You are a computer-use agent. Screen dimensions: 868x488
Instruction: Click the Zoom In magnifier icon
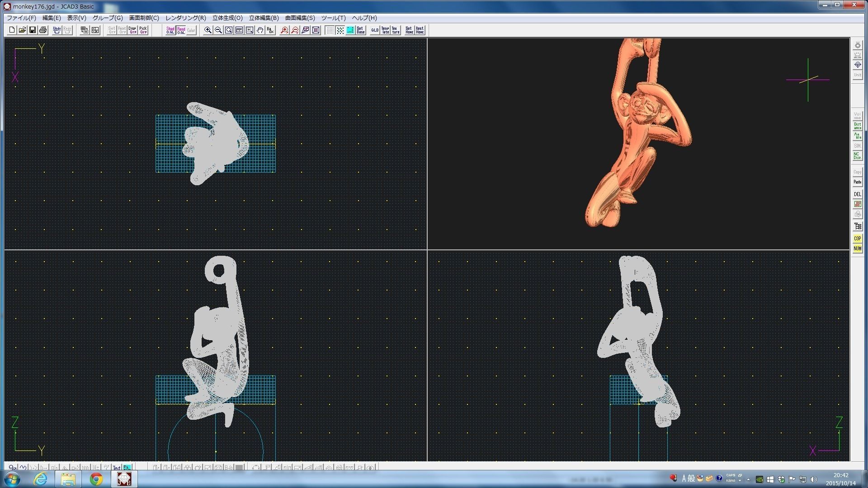coord(208,30)
